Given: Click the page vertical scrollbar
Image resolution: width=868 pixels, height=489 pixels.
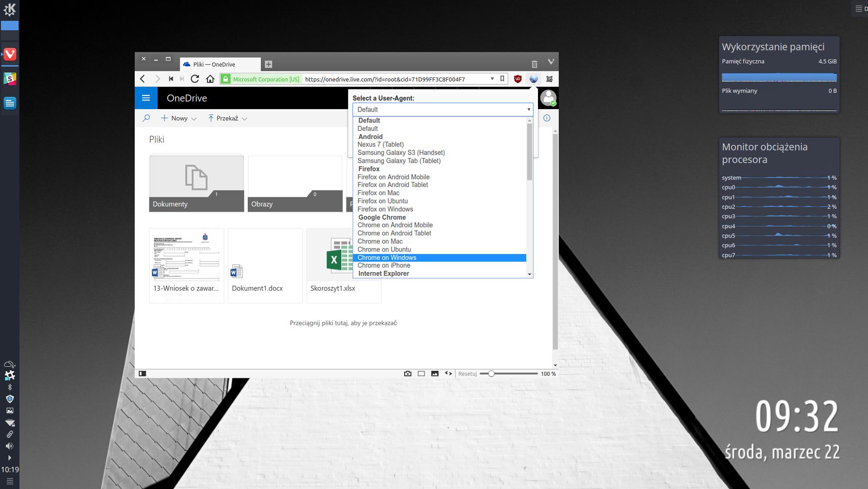Looking at the screenshot, I should [555, 242].
